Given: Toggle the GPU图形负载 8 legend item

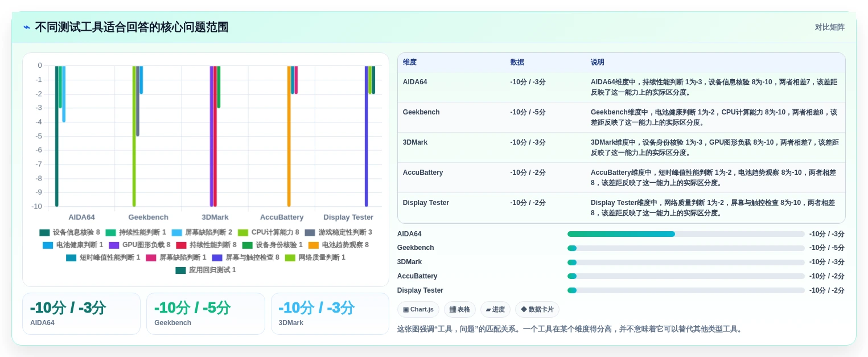Looking at the screenshot, I should (139, 245).
